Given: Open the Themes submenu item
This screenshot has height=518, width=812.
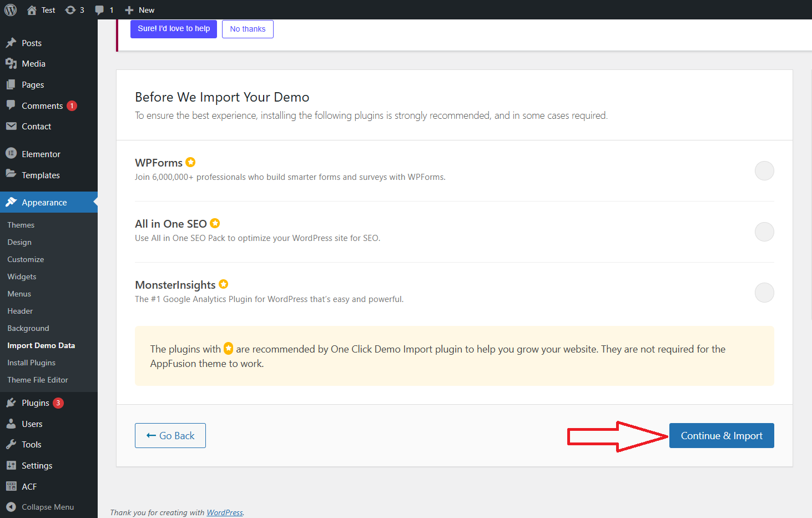Looking at the screenshot, I should click(21, 225).
